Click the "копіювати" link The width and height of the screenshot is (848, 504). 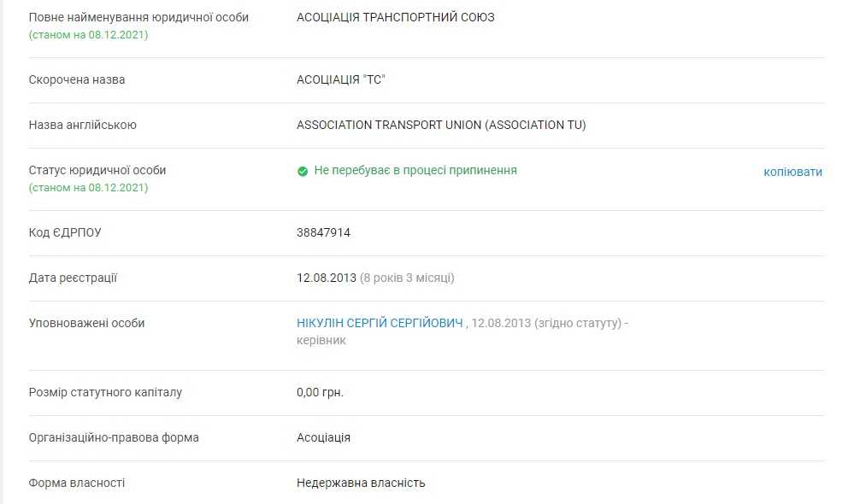point(792,172)
